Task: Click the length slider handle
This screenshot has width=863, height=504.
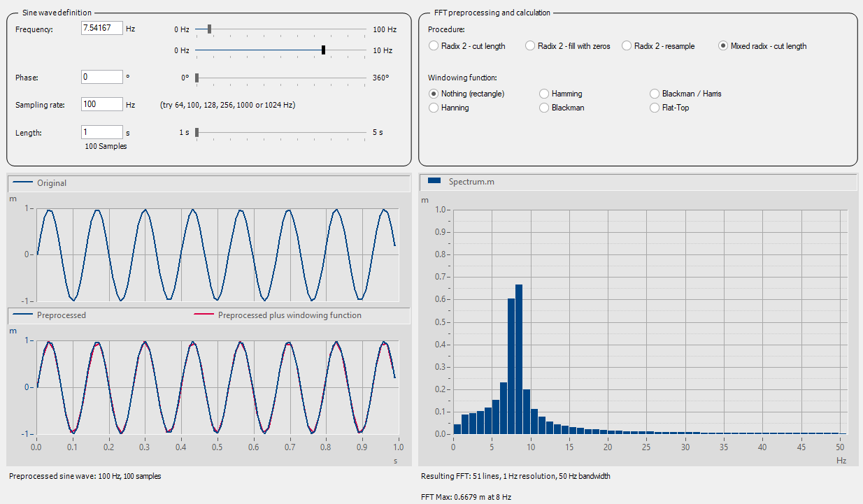Action: 197,132
